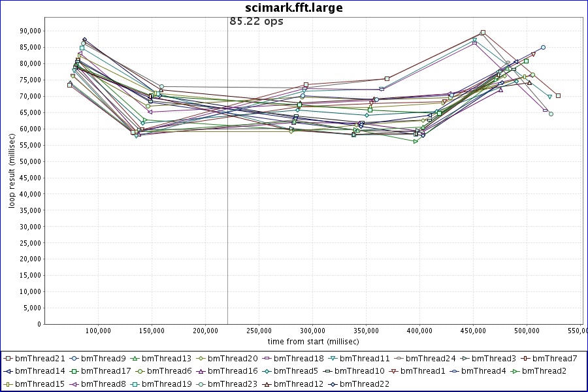
Task: Click the 300,000 x-axis tick label
Action: coord(312,331)
